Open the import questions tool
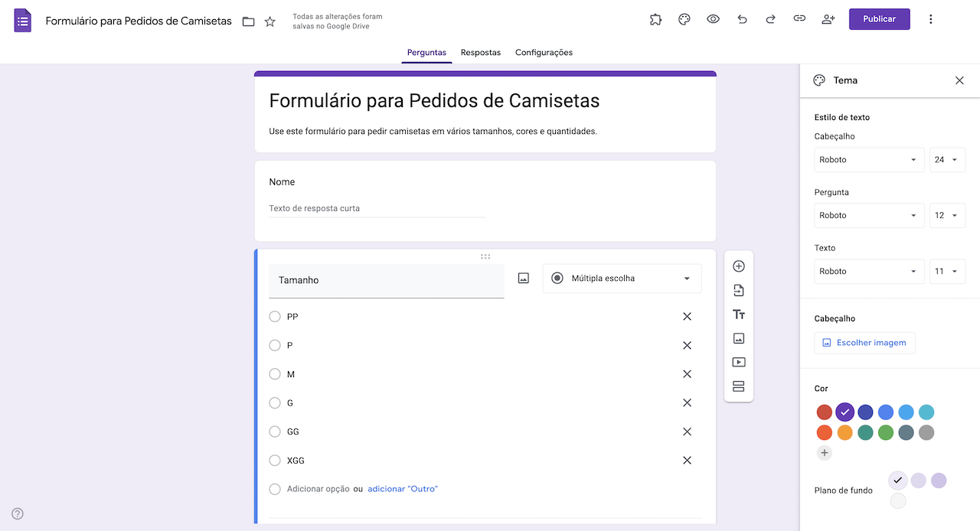Viewport: 980px width, 531px height. 738,290
